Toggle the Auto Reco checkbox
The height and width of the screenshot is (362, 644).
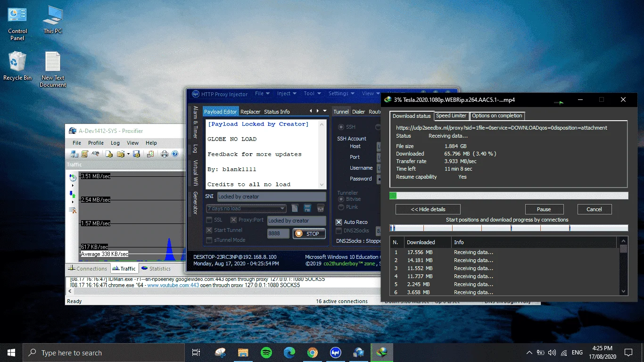[x=339, y=222]
